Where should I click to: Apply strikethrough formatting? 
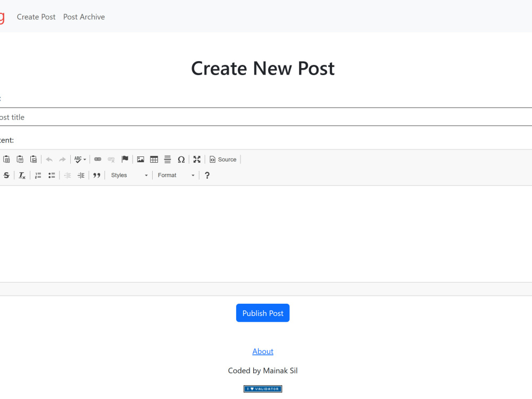(x=6, y=175)
